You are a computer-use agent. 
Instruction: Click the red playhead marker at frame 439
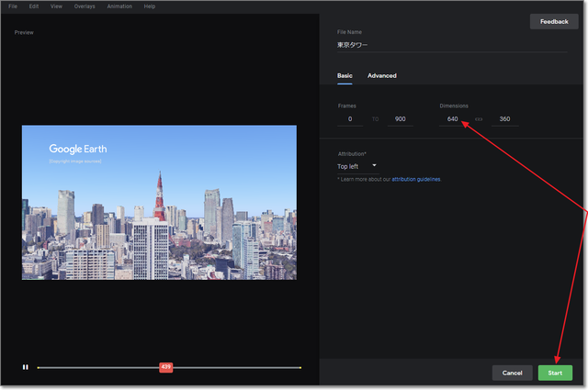coord(165,367)
